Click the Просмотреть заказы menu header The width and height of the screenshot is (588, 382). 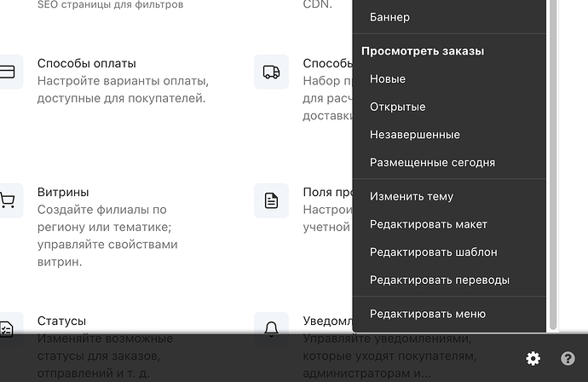(423, 51)
